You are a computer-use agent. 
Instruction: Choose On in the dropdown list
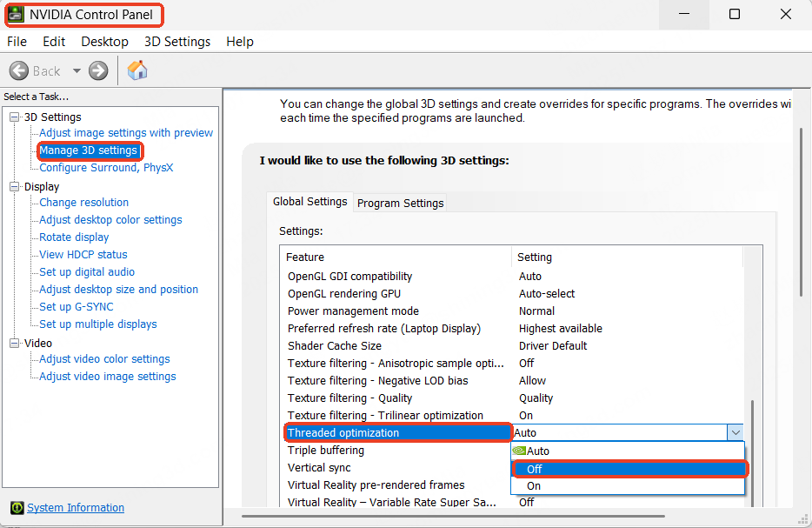point(628,486)
